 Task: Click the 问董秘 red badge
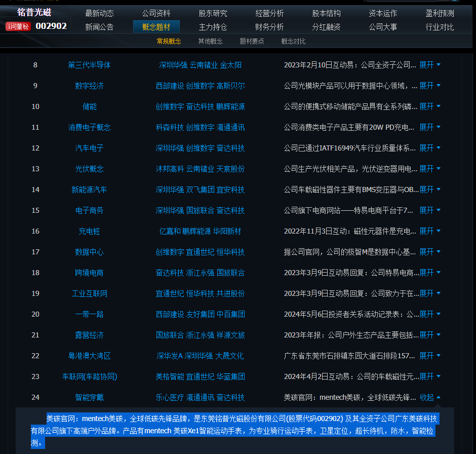[x=18, y=26]
